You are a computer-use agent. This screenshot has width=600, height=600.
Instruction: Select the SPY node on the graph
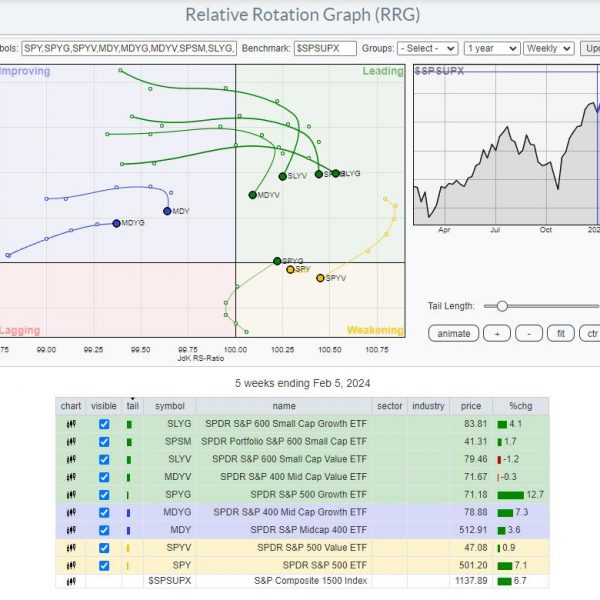click(290, 269)
